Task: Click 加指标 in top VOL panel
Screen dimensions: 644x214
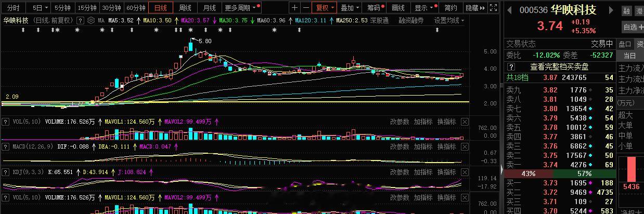Action: (423, 122)
